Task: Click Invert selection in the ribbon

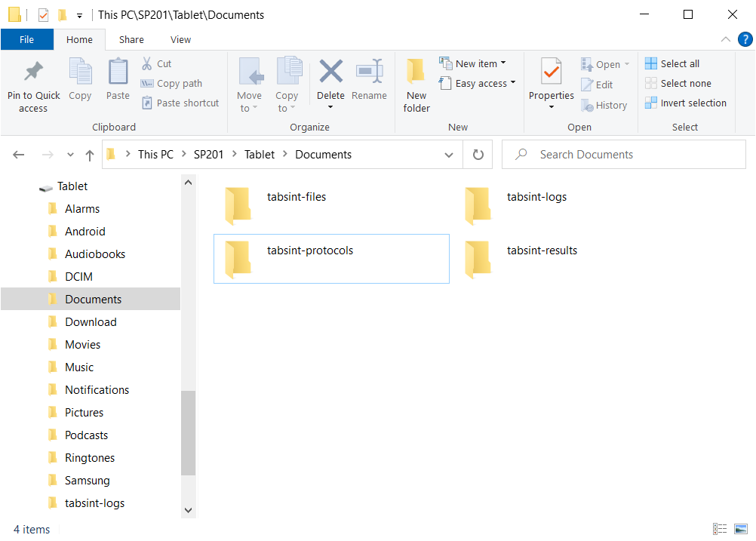Action: [x=686, y=103]
